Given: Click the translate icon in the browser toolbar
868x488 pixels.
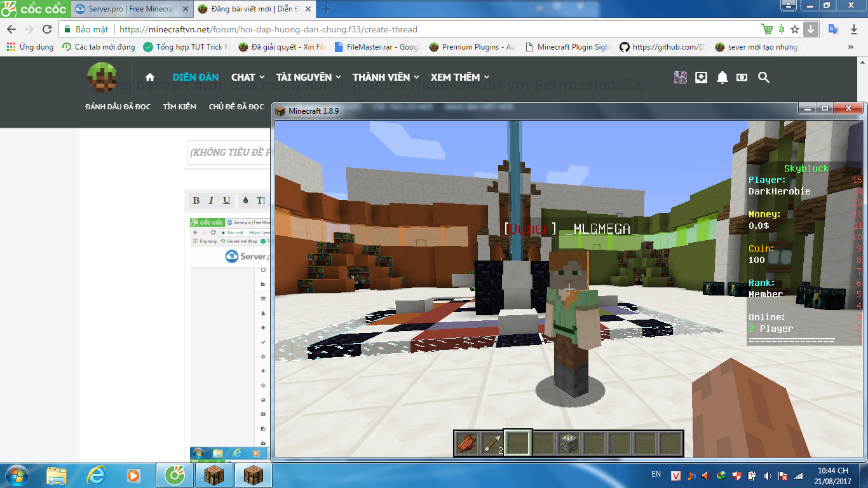Looking at the screenshot, I should pyautogui.click(x=833, y=29).
